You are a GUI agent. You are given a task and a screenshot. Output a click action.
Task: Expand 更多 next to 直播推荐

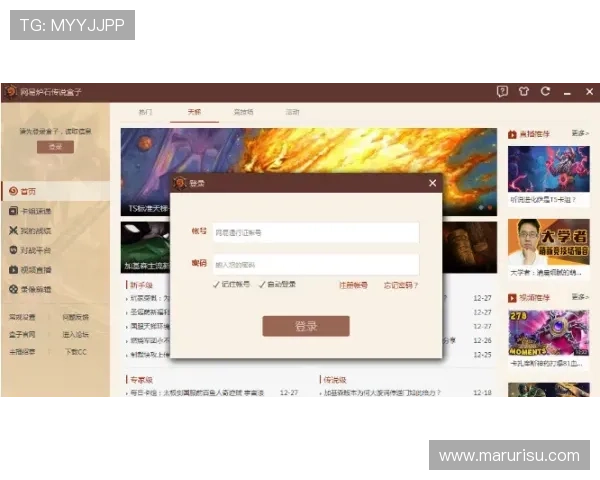coord(580,133)
